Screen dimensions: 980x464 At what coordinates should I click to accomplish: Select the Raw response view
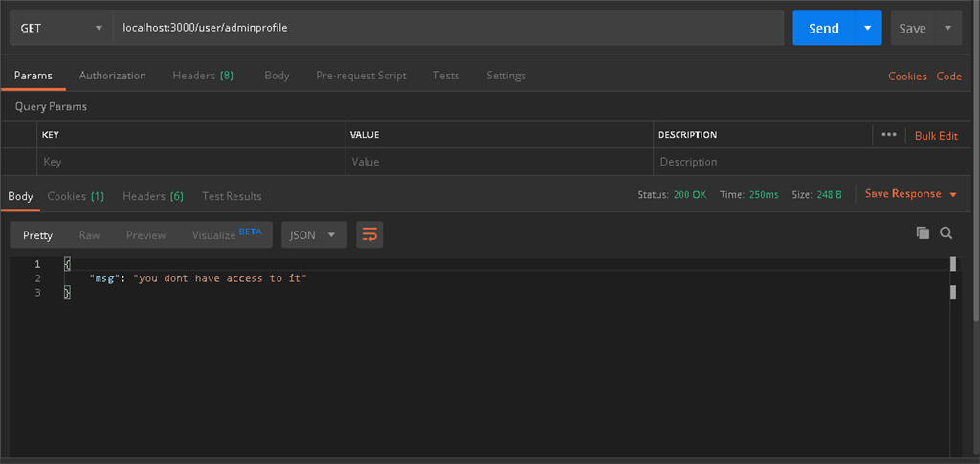(89, 234)
